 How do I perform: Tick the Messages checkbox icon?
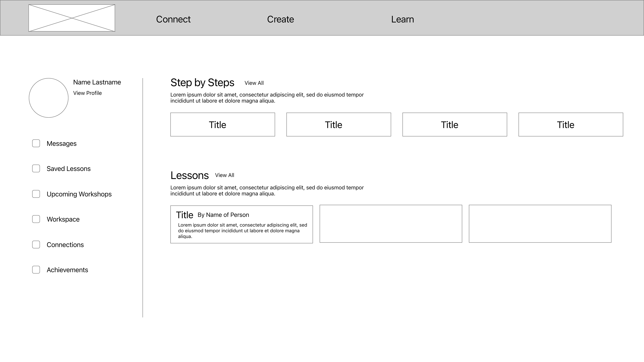pyautogui.click(x=36, y=143)
